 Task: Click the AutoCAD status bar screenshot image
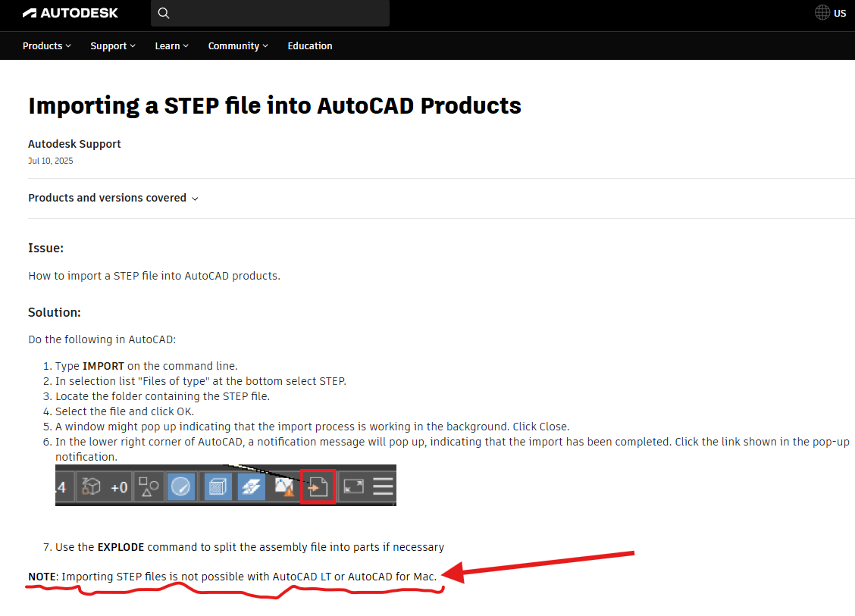pyautogui.click(x=226, y=485)
